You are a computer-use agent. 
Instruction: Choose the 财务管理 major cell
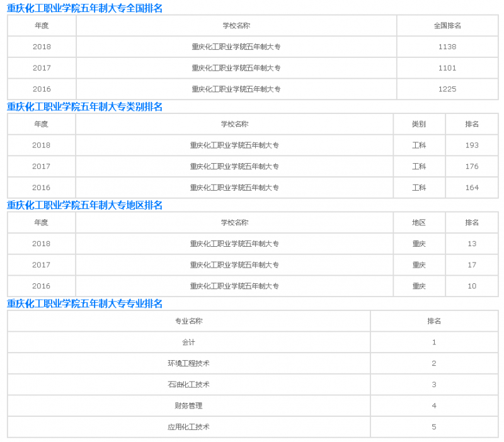pos(188,405)
